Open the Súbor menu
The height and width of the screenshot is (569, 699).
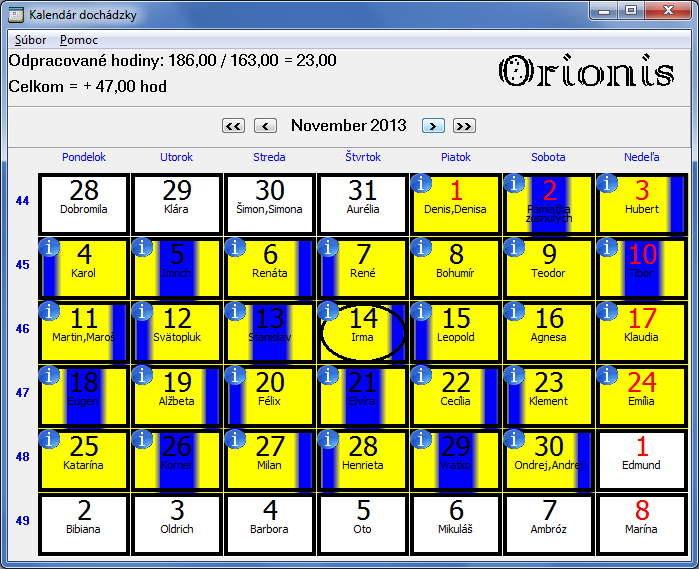click(x=30, y=40)
